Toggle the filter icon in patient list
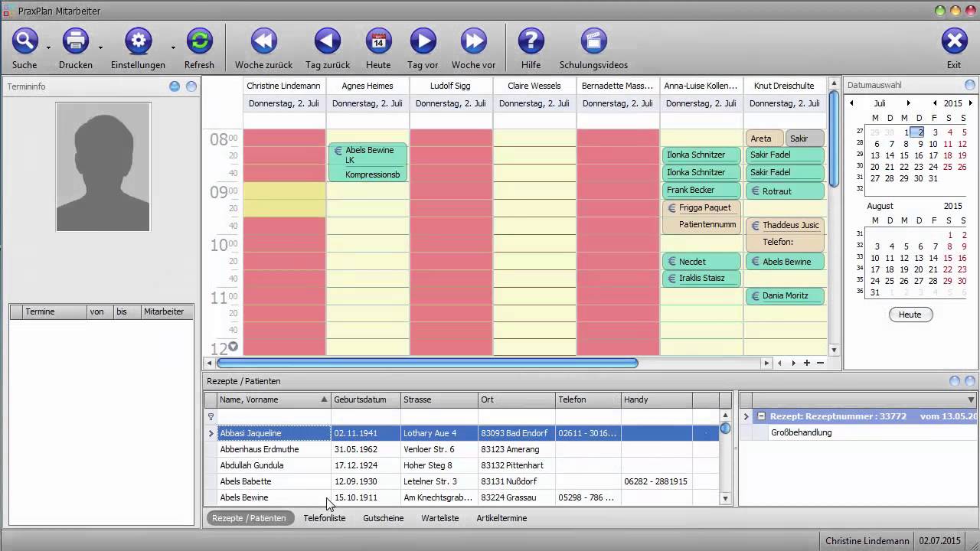980x551 pixels. pyautogui.click(x=211, y=417)
